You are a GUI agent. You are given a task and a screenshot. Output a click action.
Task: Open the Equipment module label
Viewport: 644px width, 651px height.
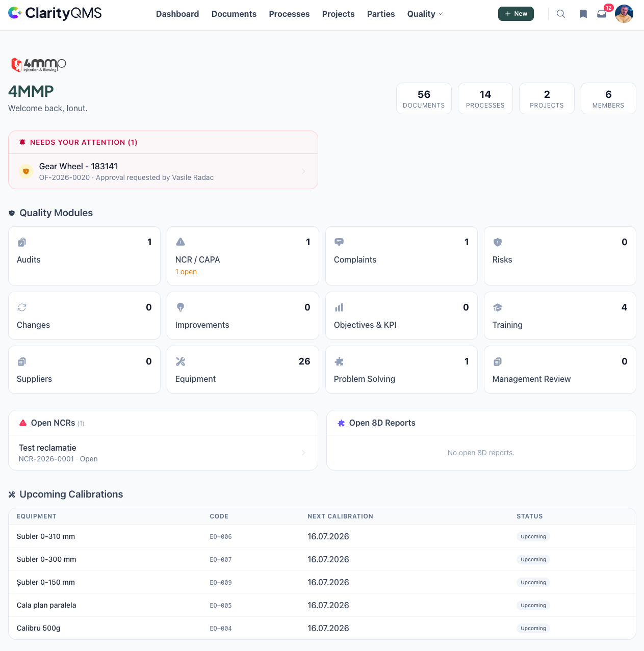pos(195,379)
